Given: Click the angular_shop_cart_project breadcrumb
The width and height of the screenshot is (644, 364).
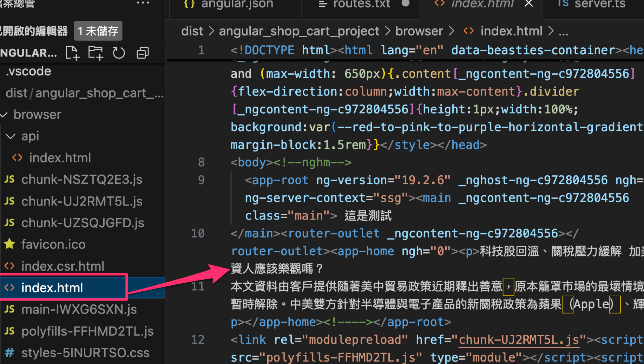Looking at the screenshot, I should [299, 32].
